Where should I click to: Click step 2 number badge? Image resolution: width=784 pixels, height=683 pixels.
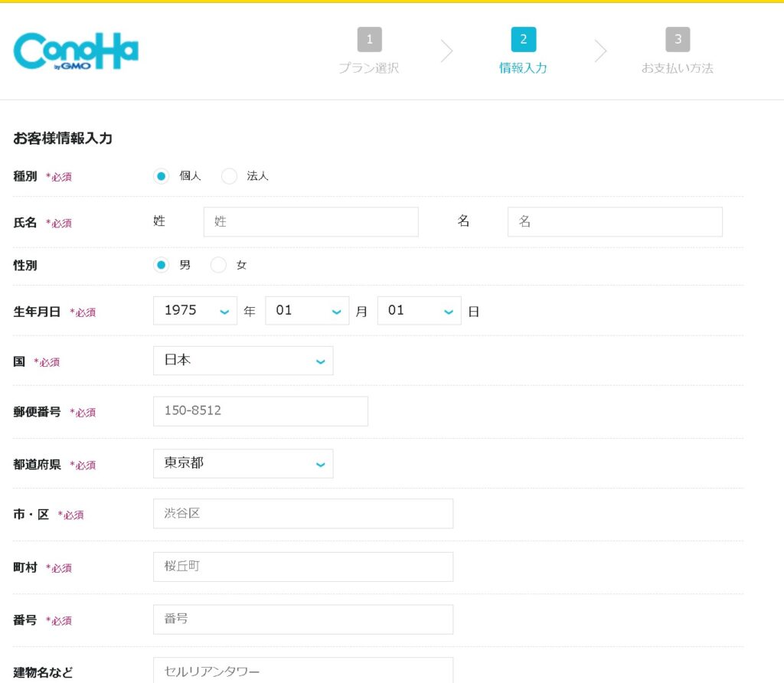523,39
